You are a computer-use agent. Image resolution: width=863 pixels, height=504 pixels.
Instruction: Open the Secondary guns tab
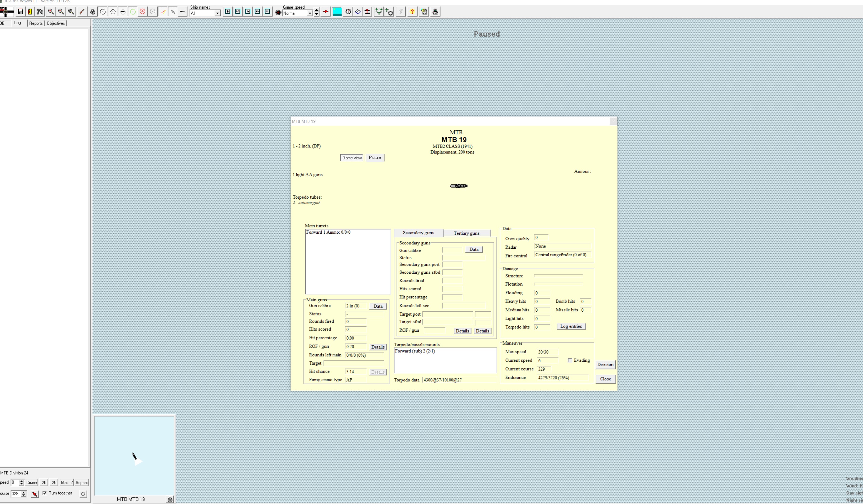click(x=418, y=233)
